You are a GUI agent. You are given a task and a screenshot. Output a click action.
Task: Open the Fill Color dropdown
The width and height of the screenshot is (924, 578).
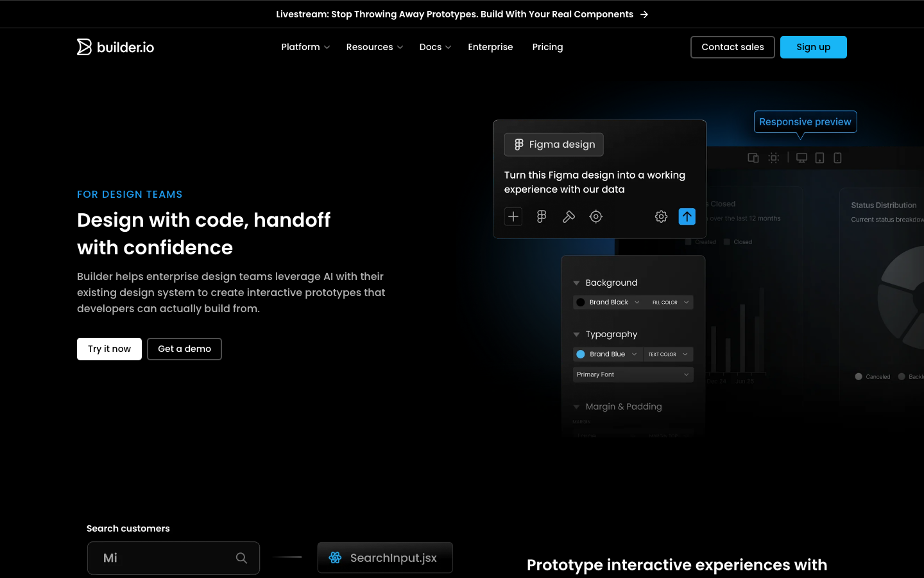pyautogui.click(x=670, y=302)
